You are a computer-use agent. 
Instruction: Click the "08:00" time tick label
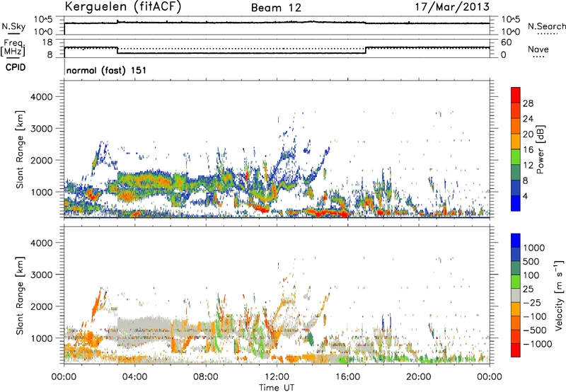206,377
